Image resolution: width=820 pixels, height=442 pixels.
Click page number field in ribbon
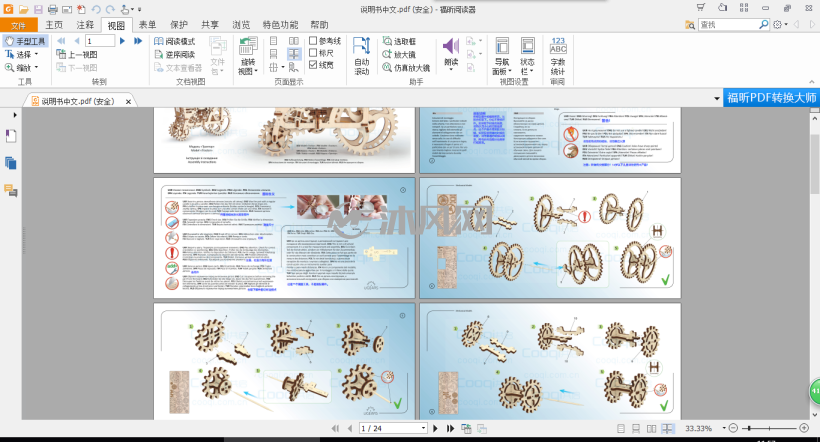pyautogui.click(x=100, y=41)
